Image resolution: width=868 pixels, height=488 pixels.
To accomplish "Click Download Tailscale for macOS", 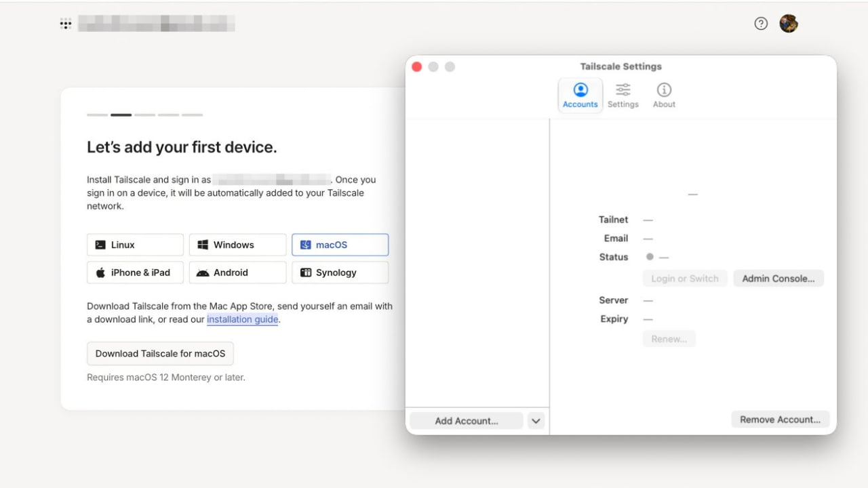I will (x=160, y=354).
